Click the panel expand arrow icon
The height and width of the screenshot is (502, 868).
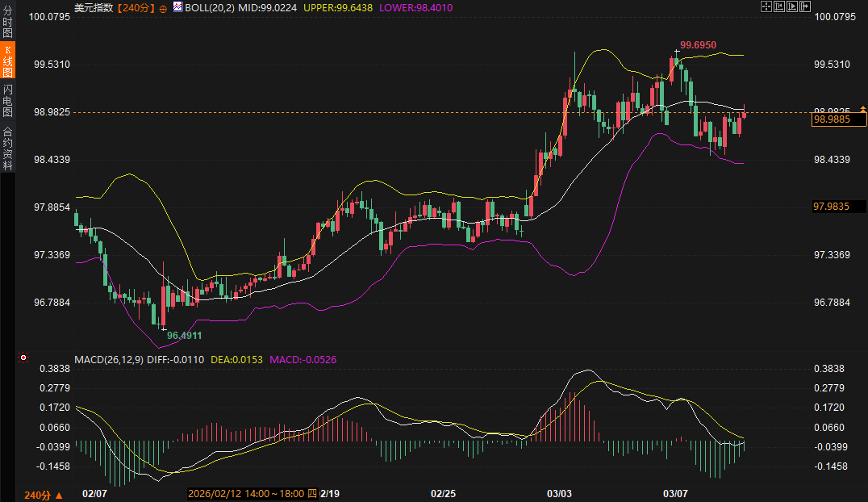(804, 6)
